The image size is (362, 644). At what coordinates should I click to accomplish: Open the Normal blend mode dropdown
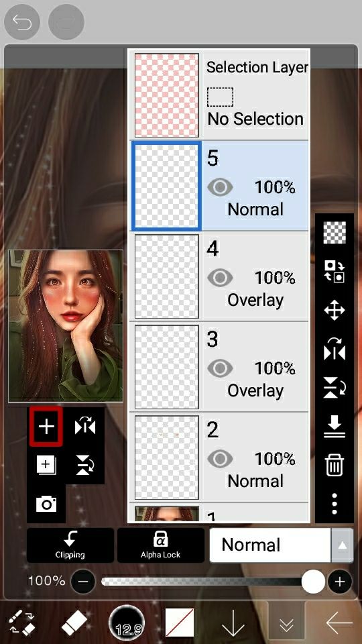pos(270,545)
